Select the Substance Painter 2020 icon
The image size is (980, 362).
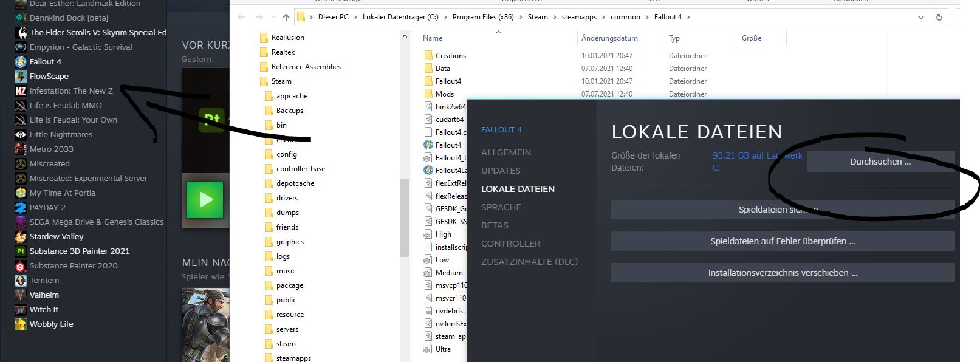[21, 265]
